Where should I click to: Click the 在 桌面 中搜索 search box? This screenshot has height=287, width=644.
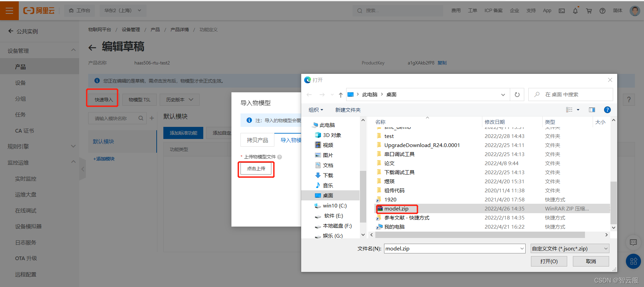(x=571, y=95)
